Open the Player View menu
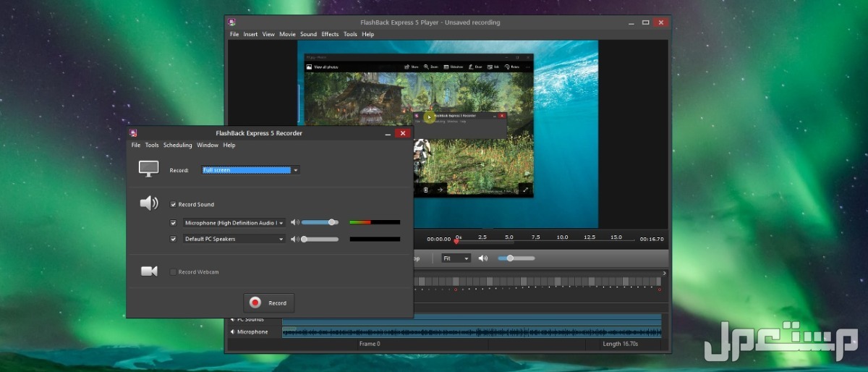This screenshot has width=868, height=372. (268, 35)
